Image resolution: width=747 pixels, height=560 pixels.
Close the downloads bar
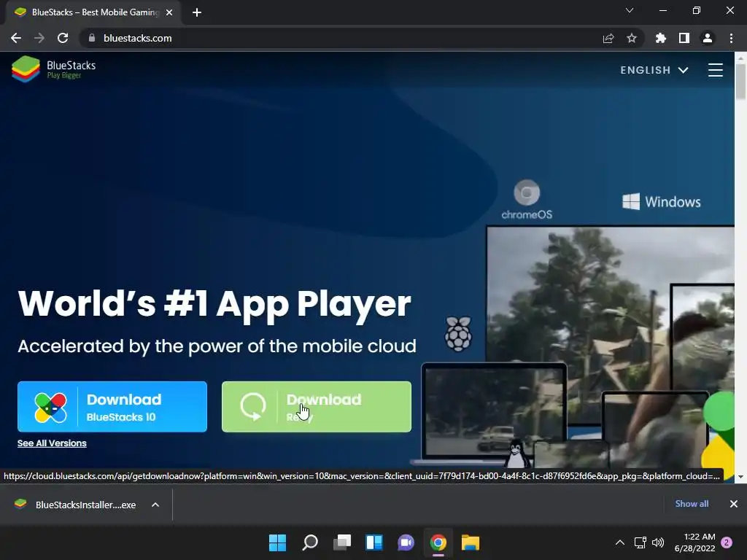(x=734, y=504)
